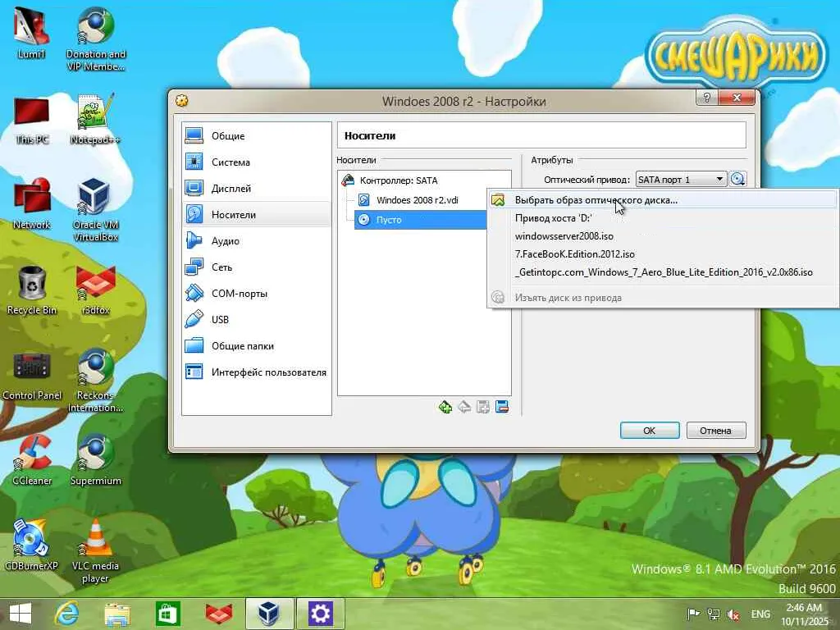840x630 pixels.
Task: Open Network desktop icon
Action: click(x=31, y=203)
